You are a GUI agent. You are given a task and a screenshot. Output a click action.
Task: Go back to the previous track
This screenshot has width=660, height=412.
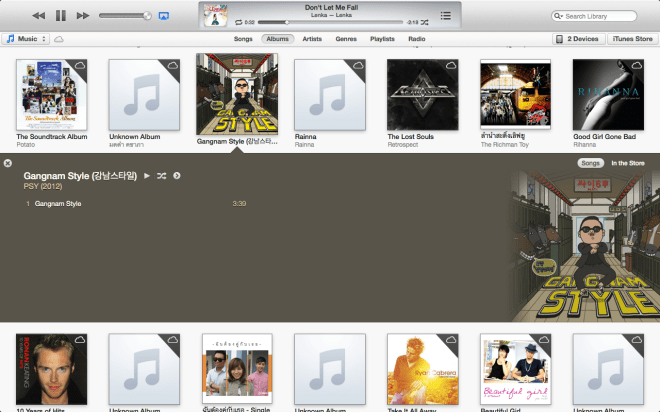pyautogui.click(x=38, y=16)
